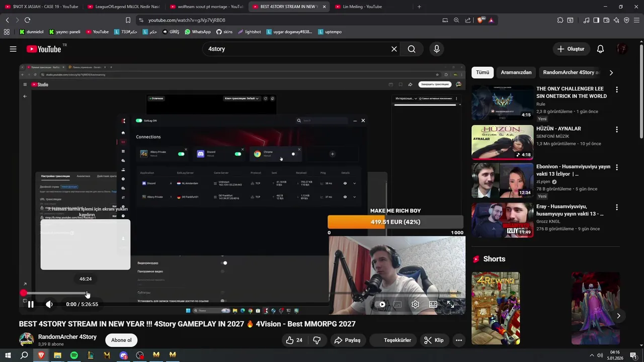
Task: Open the account avatar menu
Action: pyautogui.click(x=622, y=49)
